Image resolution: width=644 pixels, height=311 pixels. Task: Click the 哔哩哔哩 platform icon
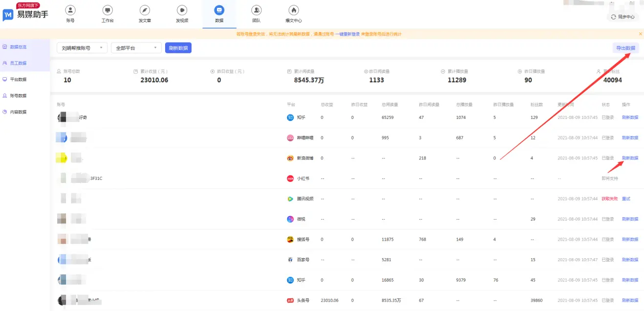pyautogui.click(x=290, y=138)
